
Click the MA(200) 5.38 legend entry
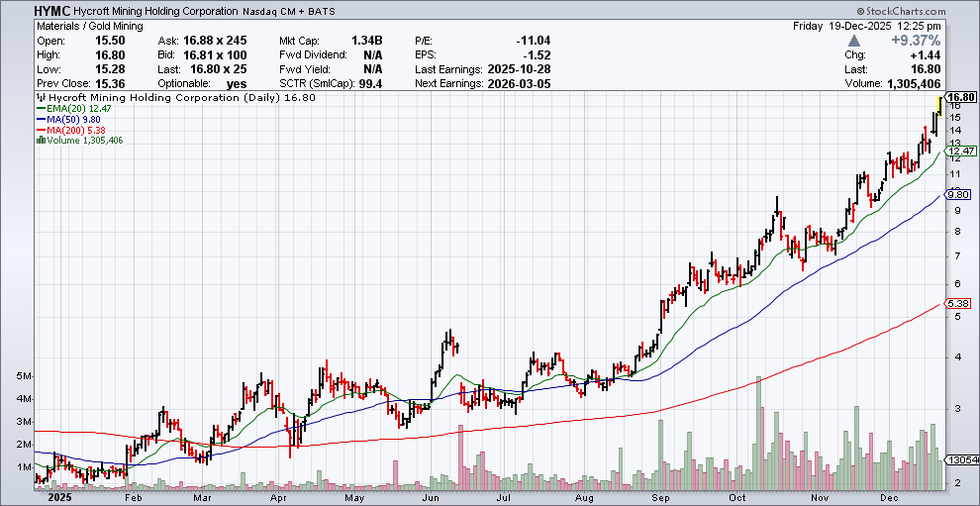coord(68,130)
